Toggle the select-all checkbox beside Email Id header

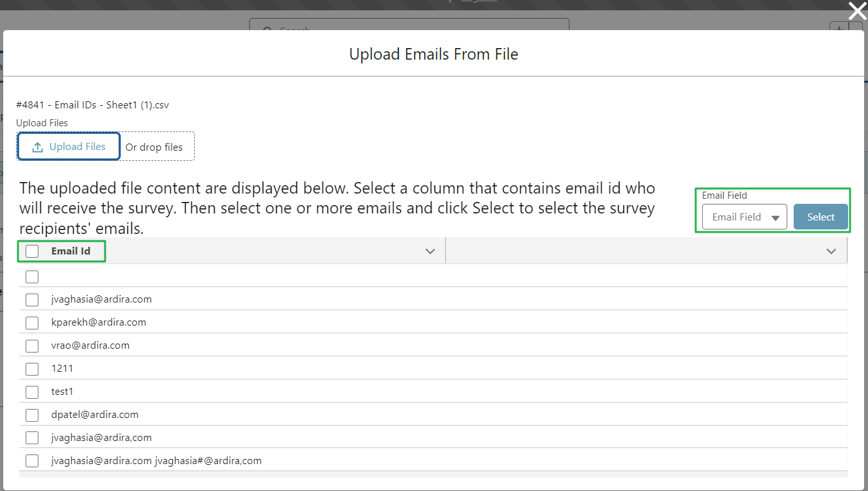(x=32, y=251)
